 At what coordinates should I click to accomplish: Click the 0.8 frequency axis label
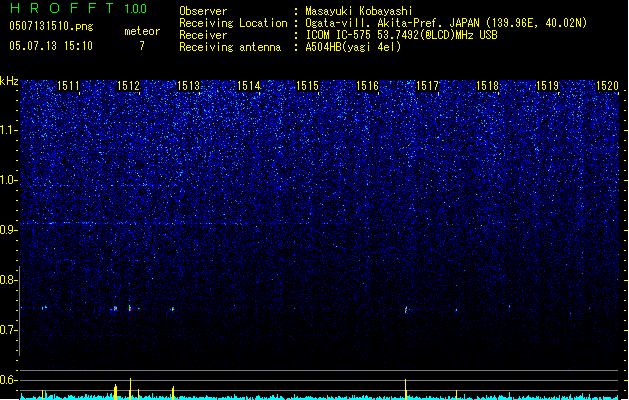[x=8, y=280]
